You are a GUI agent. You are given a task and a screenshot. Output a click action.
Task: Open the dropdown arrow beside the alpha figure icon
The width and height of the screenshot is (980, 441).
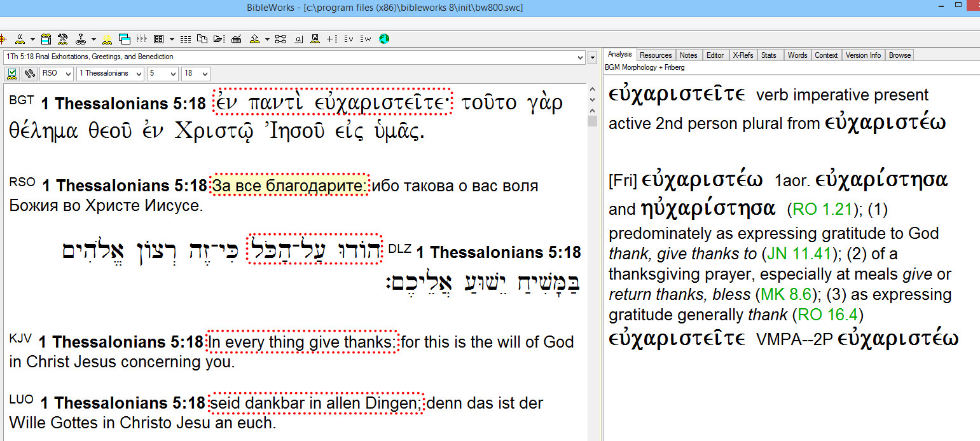click(x=31, y=39)
